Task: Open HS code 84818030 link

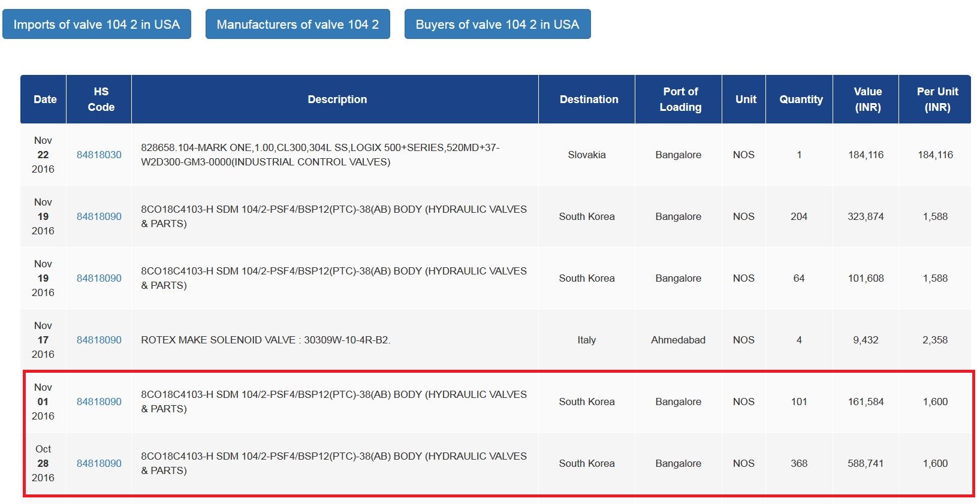Action: pos(99,155)
